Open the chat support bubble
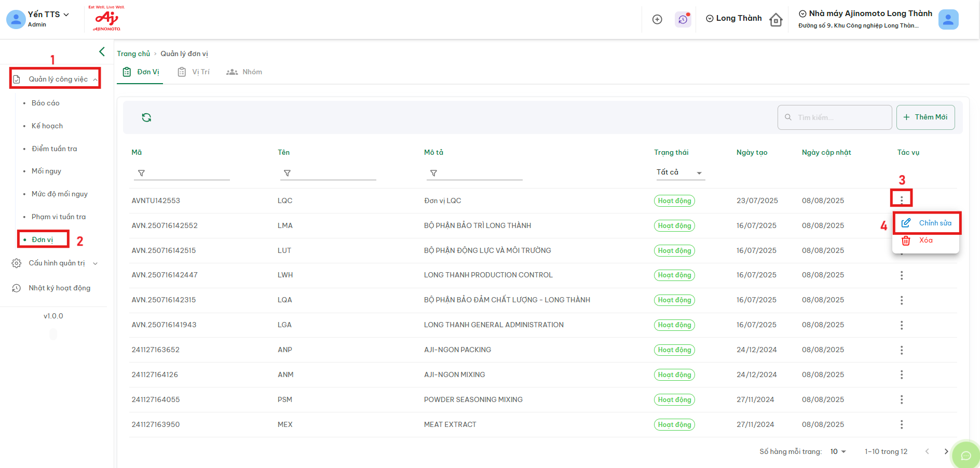 coord(965,455)
